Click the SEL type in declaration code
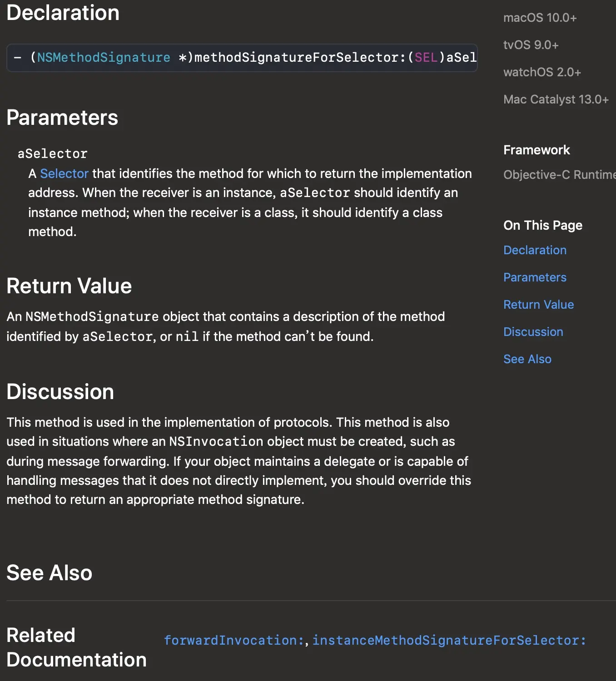This screenshot has width=616, height=681. coord(426,58)
